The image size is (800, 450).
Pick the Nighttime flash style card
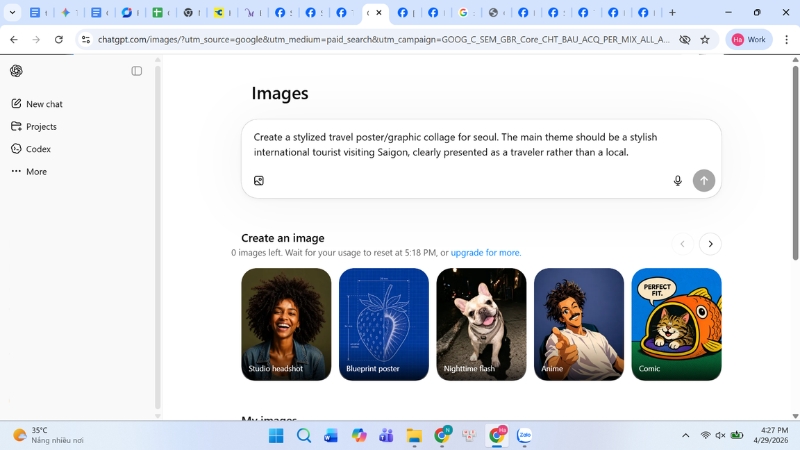481,324
